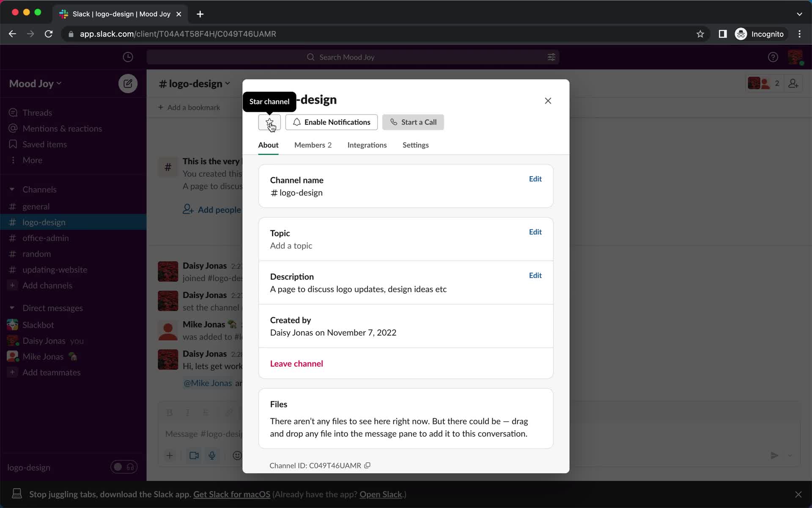Image resolution: width=812 pixels, height=508 pixels.
Task: Click the Channel ID copy icon
Action: (367, 465)
